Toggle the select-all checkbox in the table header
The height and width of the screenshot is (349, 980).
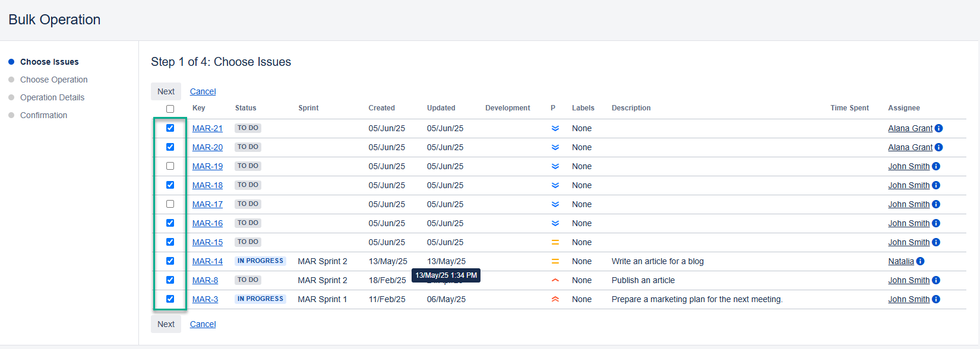(170, 109)
